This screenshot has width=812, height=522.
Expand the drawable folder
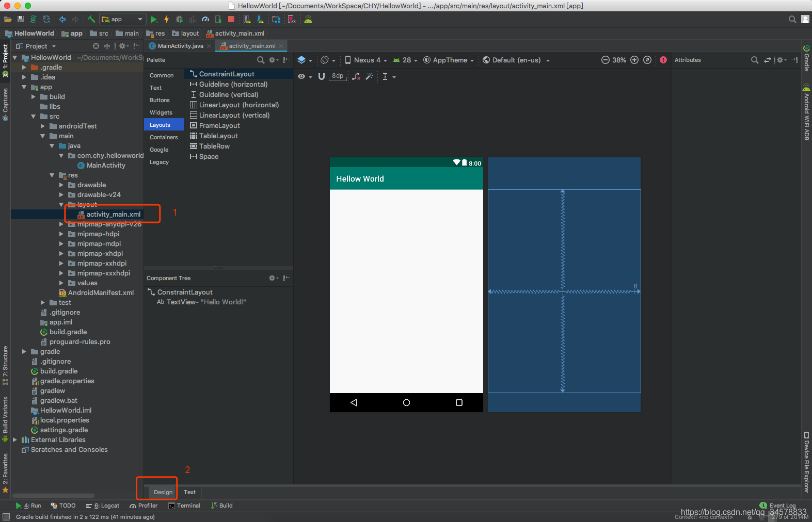[x=61, y=185]
